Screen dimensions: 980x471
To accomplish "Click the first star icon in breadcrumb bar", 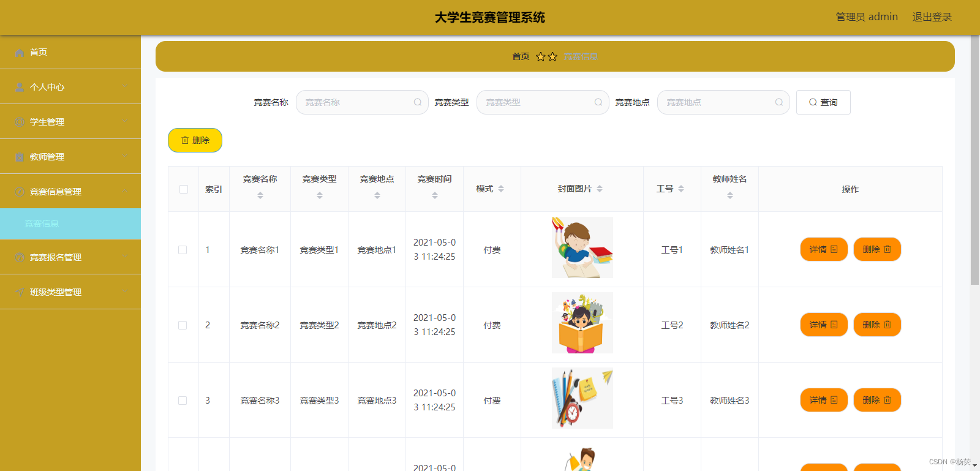I will (x=541, y=56).
